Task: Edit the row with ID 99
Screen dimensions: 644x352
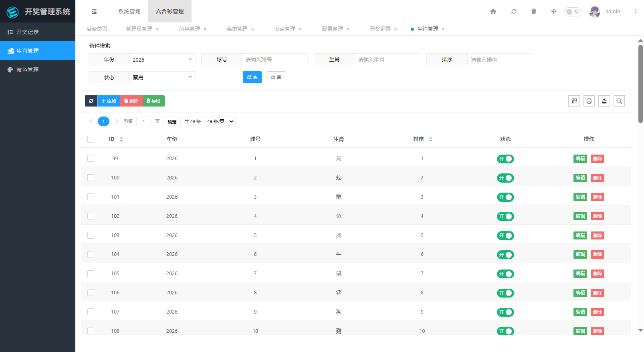Action: 580,159
